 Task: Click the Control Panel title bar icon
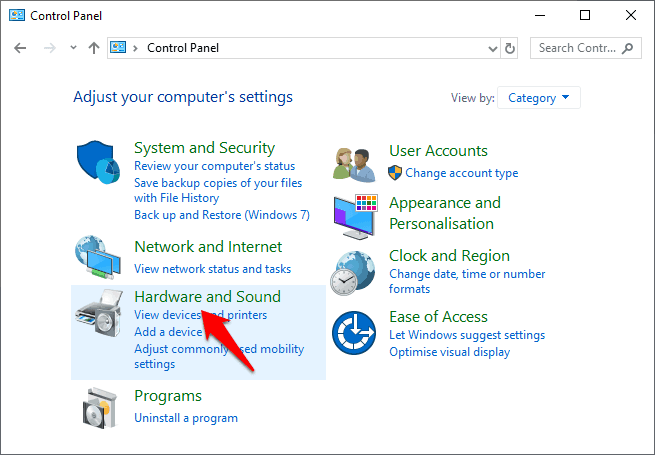click(x=17, y=15)
